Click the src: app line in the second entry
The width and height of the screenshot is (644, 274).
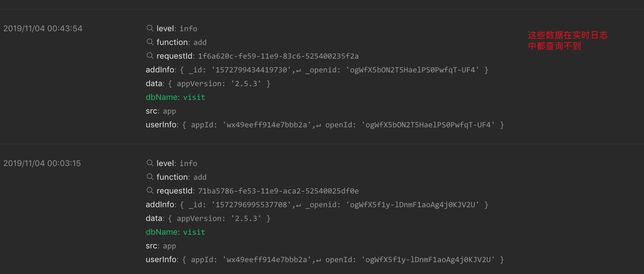(x=161, y=246)
